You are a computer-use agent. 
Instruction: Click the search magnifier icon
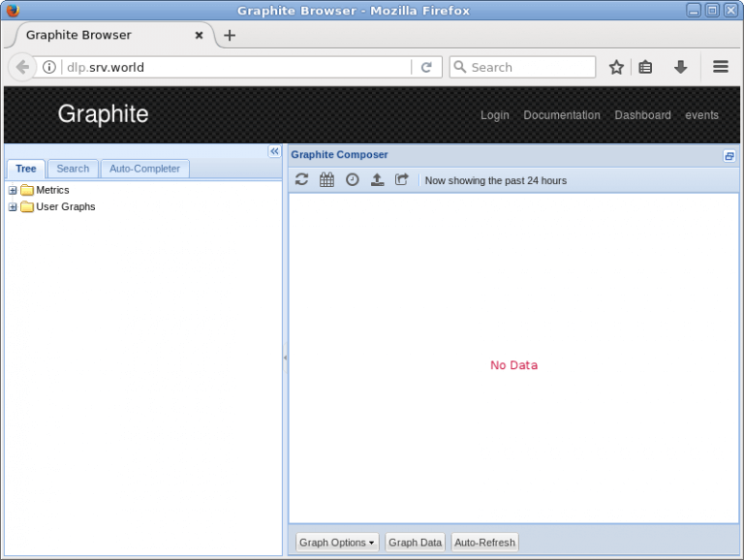[x=460, y=67]
